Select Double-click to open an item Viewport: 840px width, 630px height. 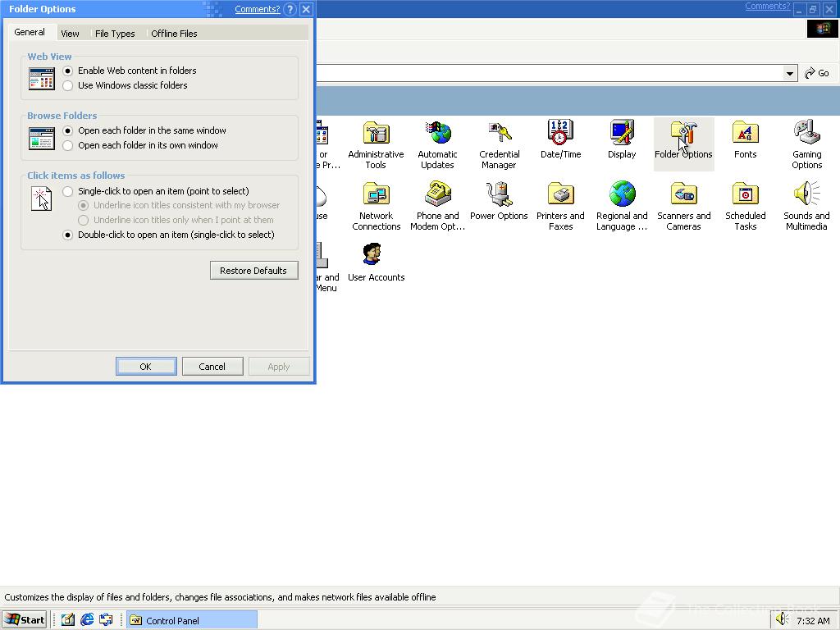point(169,235)
